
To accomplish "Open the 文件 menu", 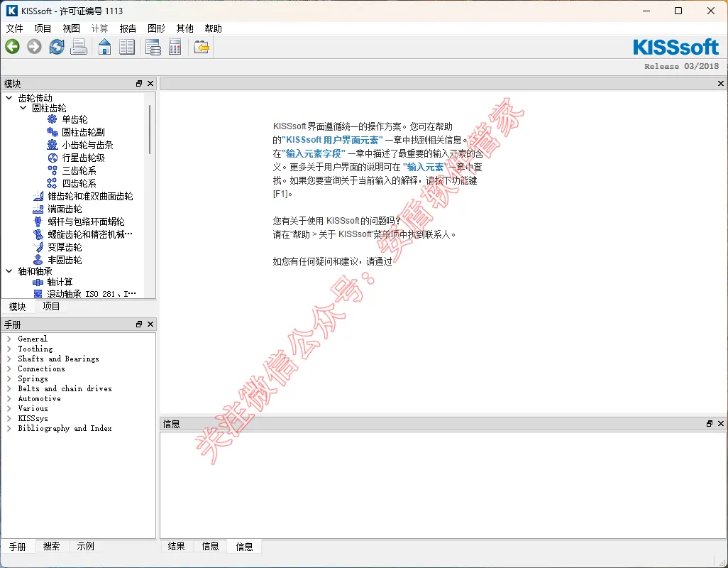I will (14, 29).
